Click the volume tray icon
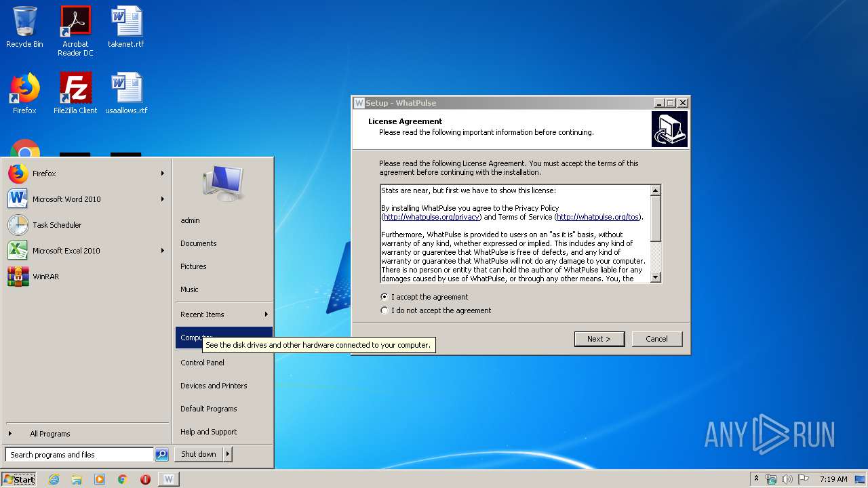The width and height of the screenshot is (868, 488). tap(787, 479)
